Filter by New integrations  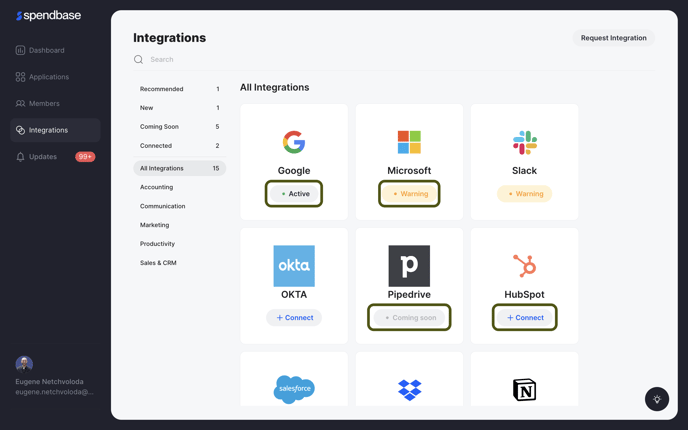click(179, 108)
